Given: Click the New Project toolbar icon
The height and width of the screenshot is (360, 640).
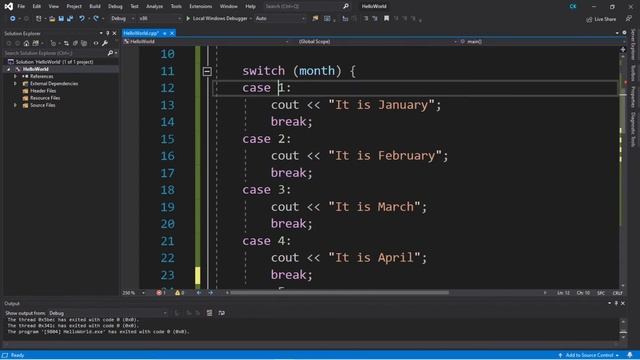Looking at the screenshot, I should point(38,19).
